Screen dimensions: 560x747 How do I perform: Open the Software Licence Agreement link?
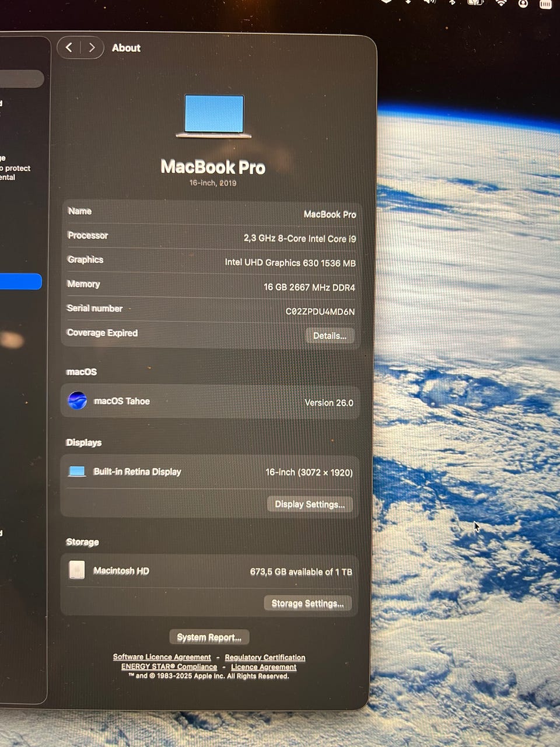(x=162, y=657)
